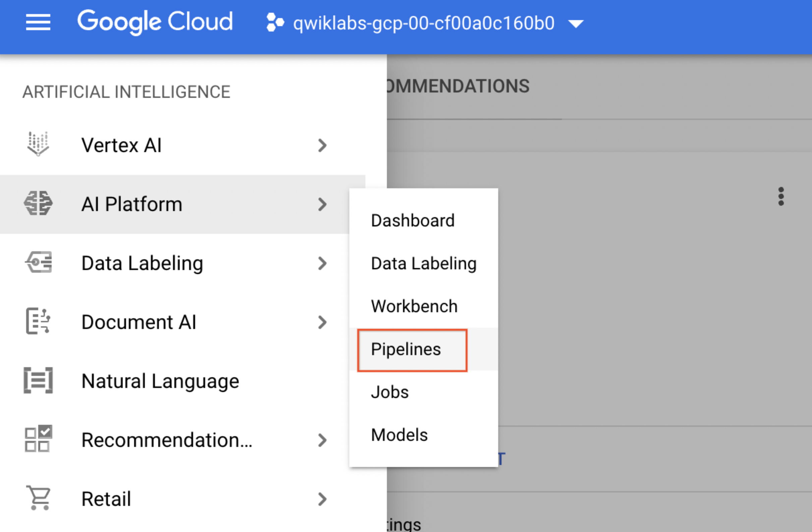The image size is (812, 532).
Task: Click the Vertex AI icon
Action: pos(38,144)
